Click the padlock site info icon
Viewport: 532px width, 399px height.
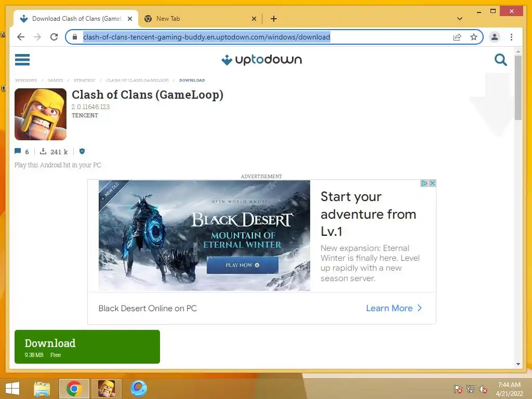75,37
